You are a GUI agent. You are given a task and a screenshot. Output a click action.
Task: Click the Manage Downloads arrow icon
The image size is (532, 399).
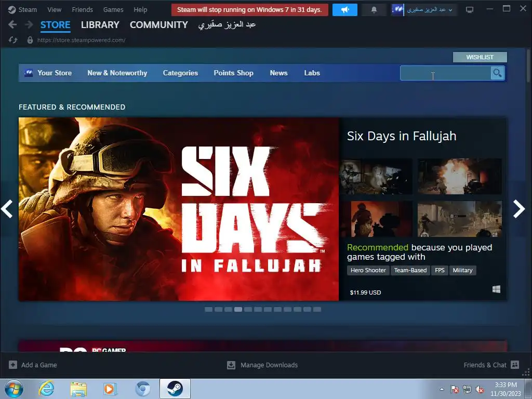[x=231, y=365]
